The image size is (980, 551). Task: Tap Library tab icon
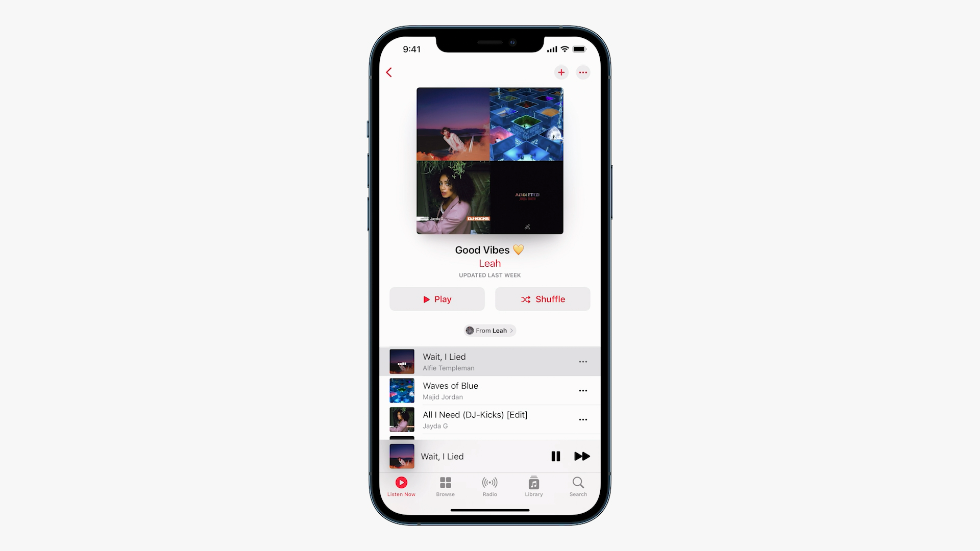tap(534, 486)
